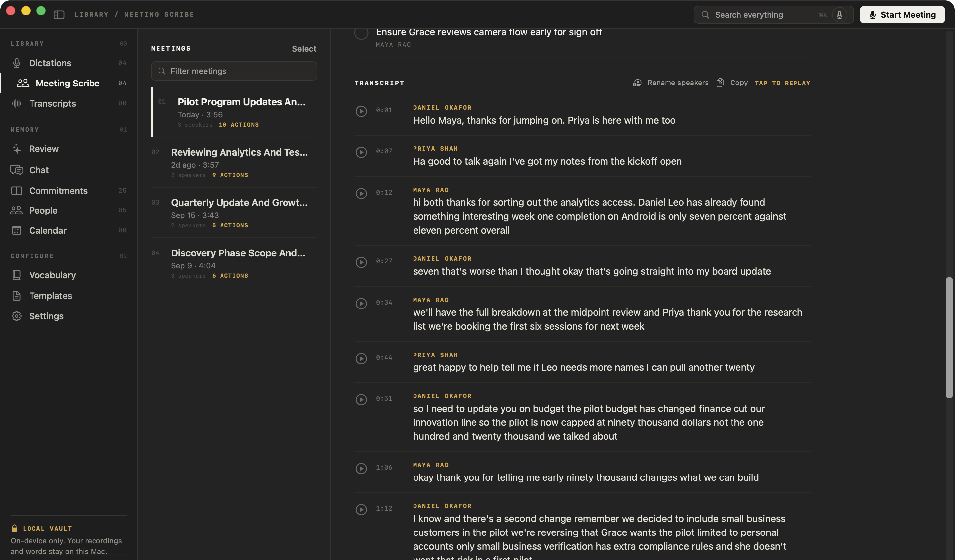Click the microphone icon in search bar
The image size is (955, 560).
[x=839, y=15]
